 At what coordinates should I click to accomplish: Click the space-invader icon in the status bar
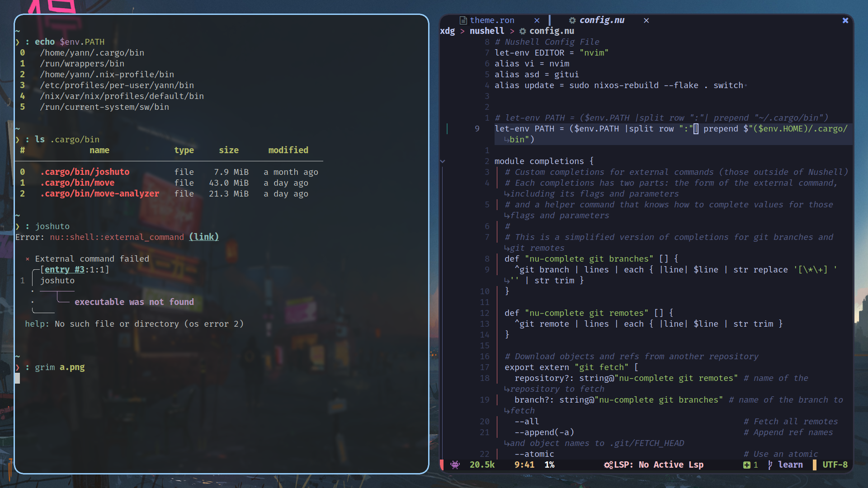(456, 465)
